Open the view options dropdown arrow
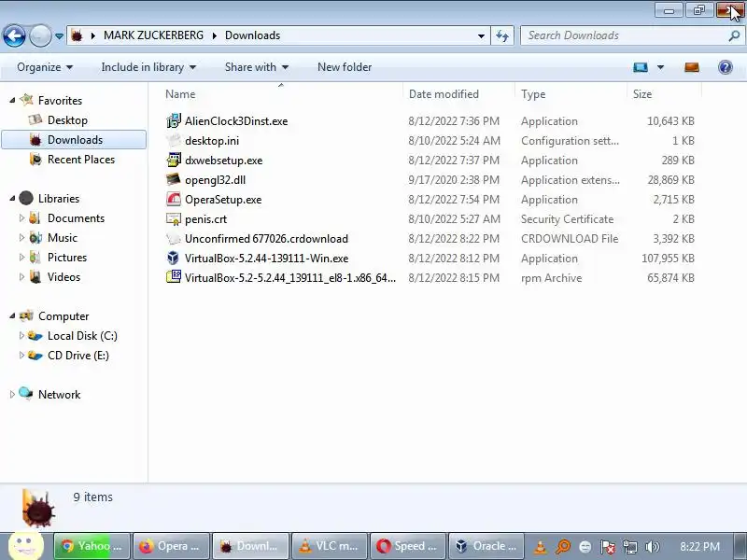This screenshot has height=560, width=747. tap(660, 67)
